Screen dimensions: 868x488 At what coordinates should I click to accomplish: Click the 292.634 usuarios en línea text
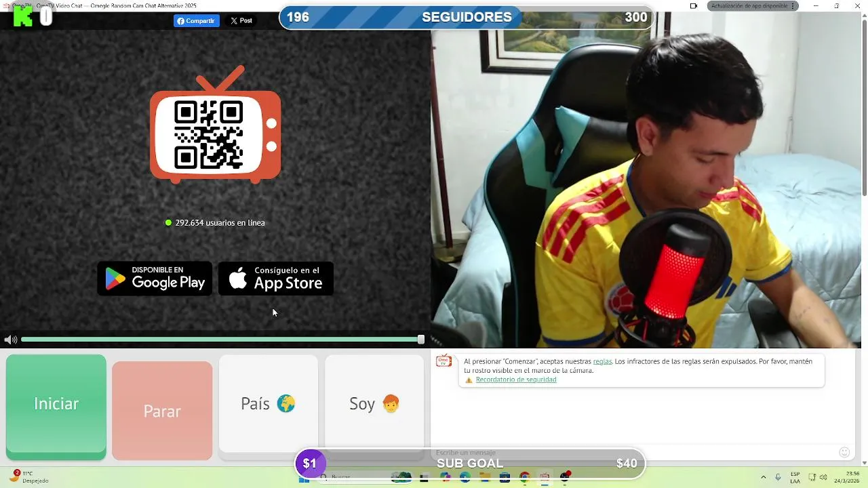[x=220, y=223]
